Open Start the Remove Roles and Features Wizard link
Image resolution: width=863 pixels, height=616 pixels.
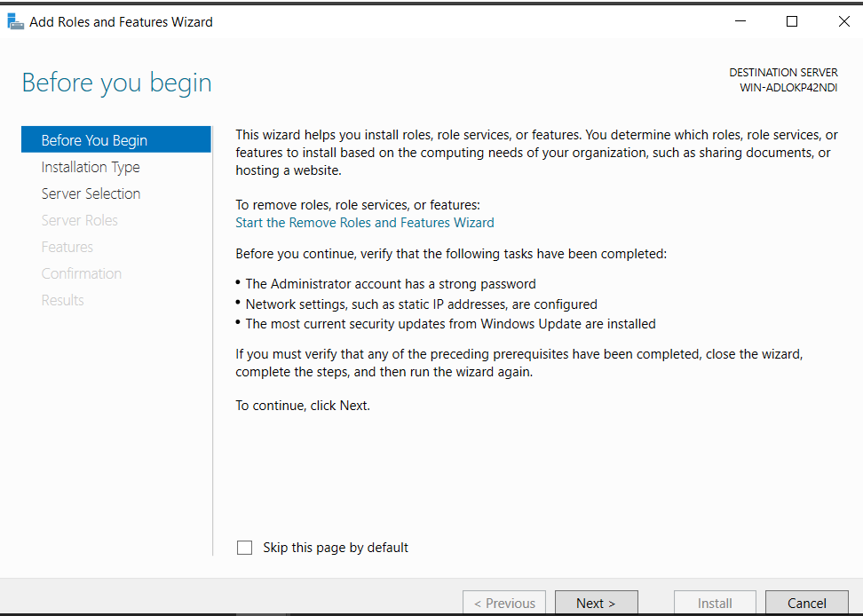click(x=365, y=223)
